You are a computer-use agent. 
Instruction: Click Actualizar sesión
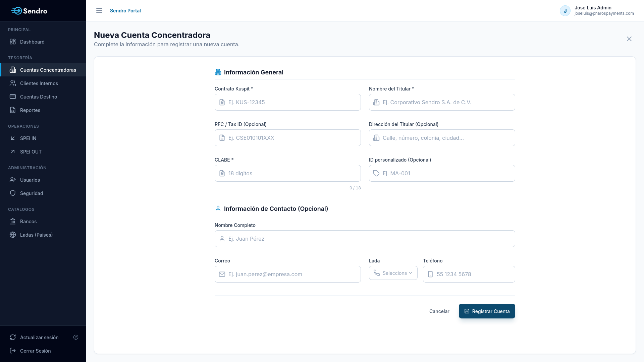pyautogui.click(x=39, y=337)
